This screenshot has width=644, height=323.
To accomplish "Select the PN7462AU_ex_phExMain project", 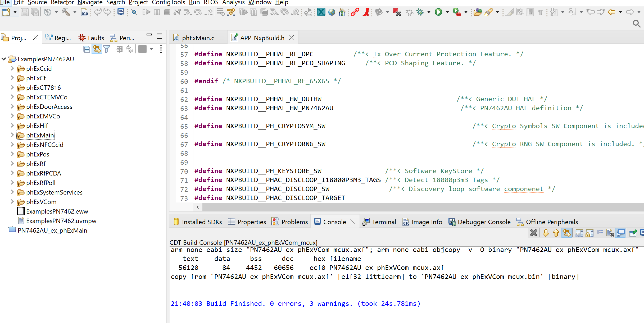I will 52,230.
